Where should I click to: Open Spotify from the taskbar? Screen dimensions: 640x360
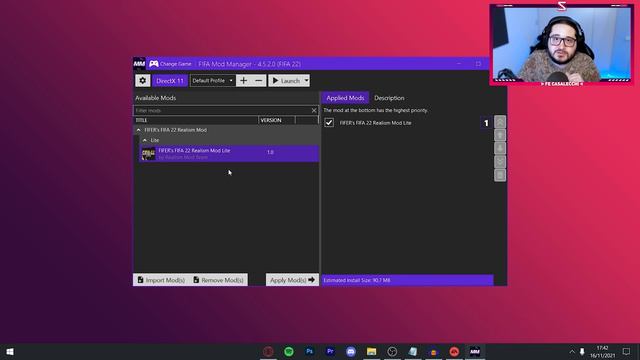pos(289,351)
